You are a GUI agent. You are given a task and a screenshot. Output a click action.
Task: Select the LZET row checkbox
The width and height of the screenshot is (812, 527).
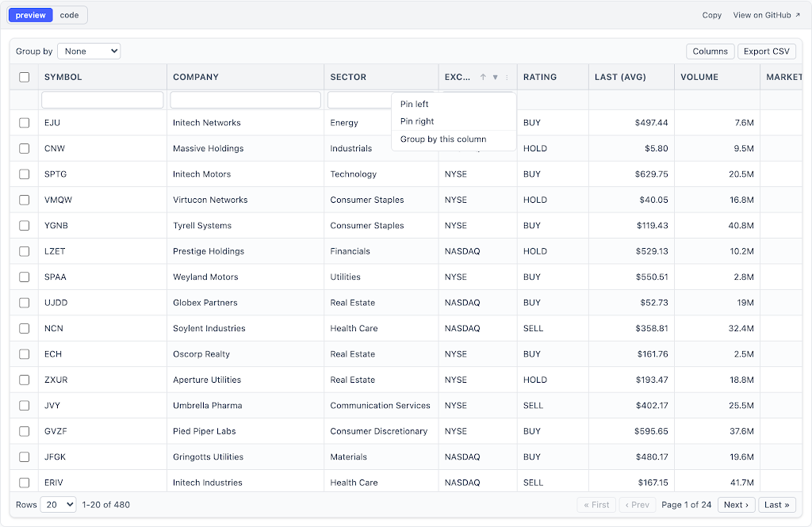click(x=25, y=251)
